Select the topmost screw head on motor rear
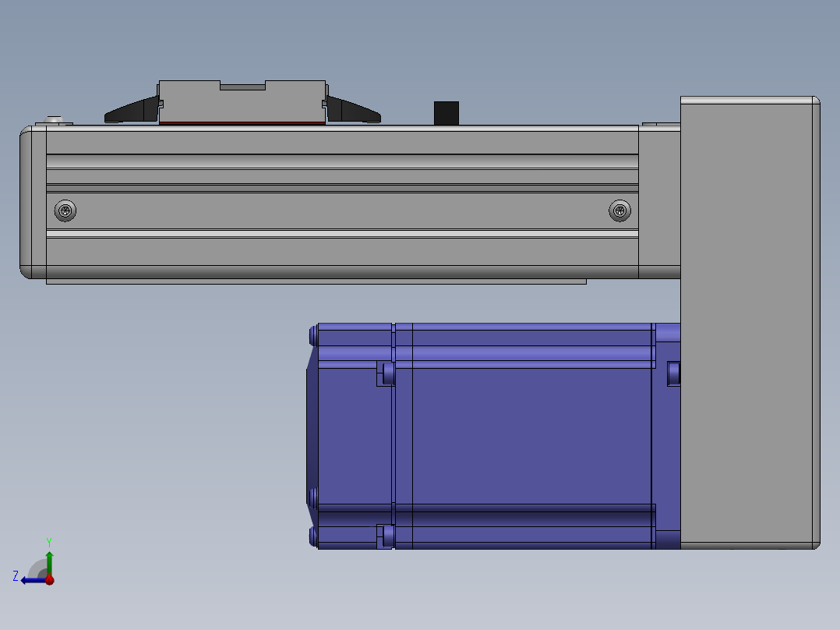Image resolution: width=840 pixels, height=630 pixels. (x=313, y=335)
